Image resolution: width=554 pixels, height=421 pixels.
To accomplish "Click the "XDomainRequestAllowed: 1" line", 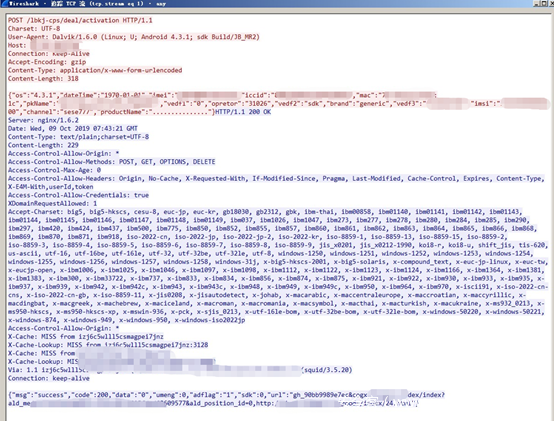I will (x=52, y=204).
